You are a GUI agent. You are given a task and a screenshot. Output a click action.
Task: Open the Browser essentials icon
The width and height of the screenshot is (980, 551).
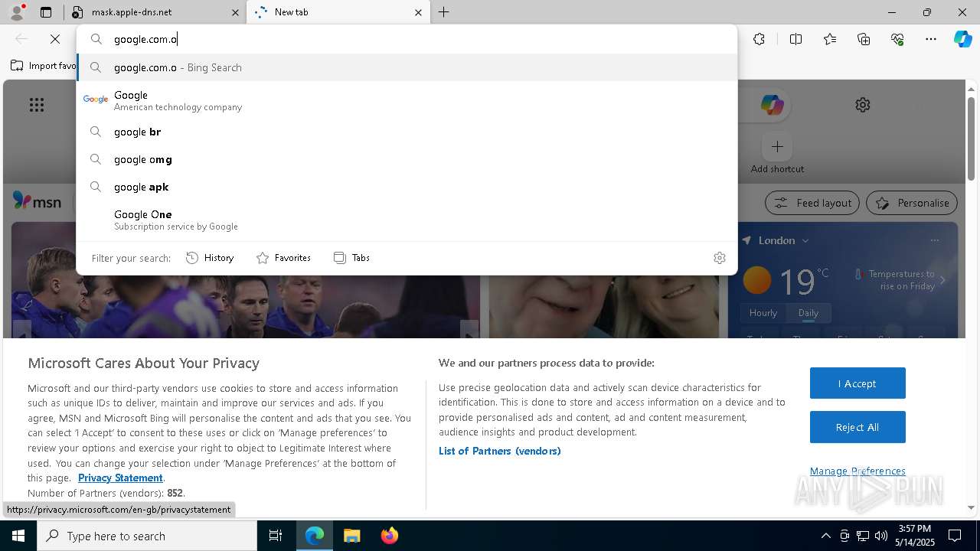click(897, 39)
